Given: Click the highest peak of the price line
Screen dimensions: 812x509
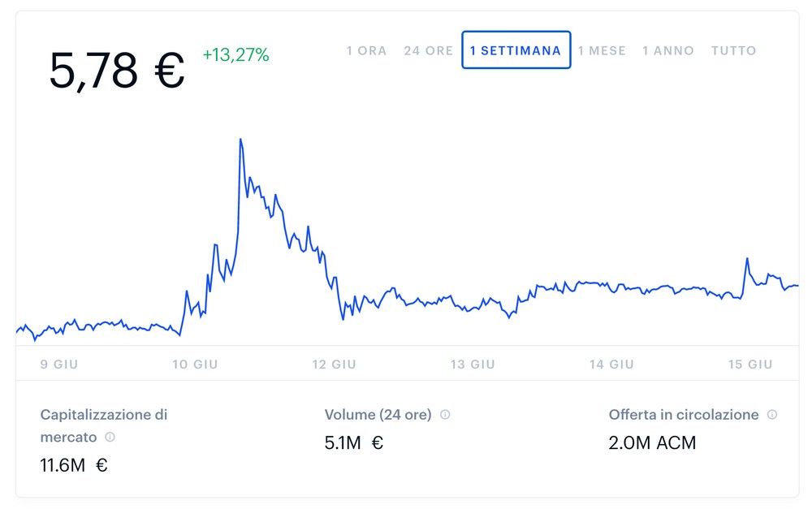Looking at the screenshot, I should point(240,140).
